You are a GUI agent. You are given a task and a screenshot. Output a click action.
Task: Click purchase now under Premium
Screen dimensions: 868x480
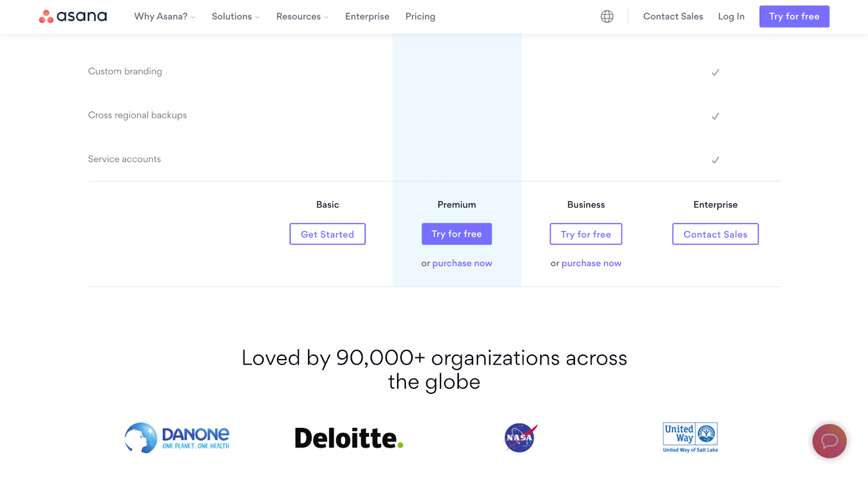pos(462,263)
